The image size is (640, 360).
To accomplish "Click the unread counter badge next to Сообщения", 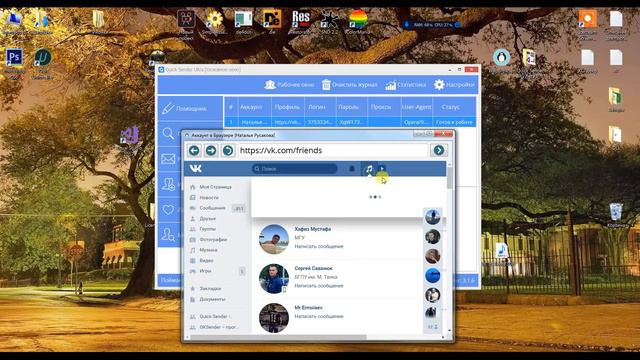I will tap(239, 209).
